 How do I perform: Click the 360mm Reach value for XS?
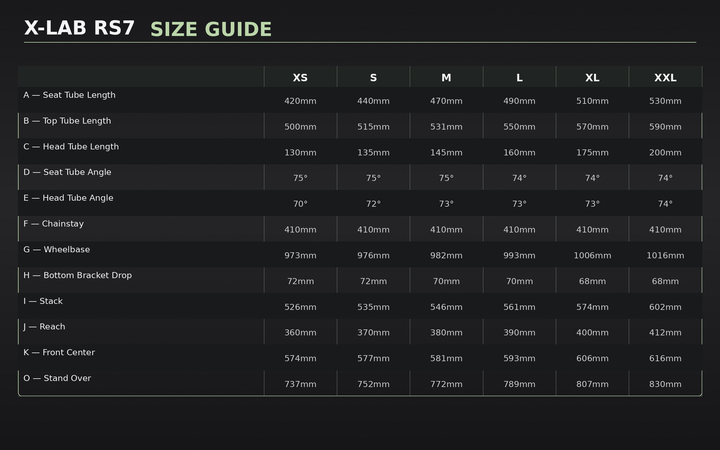[x=300, y=333]
